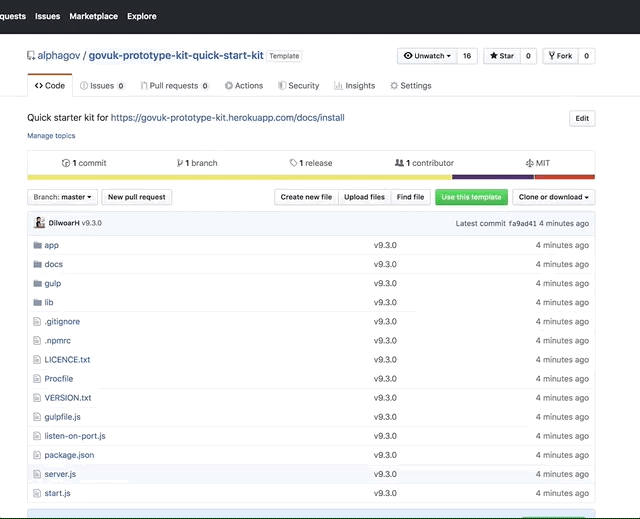Click the repository template icon beside alphagov
The width and height of the screenshot is (640, 519).
tap(31, 55)
